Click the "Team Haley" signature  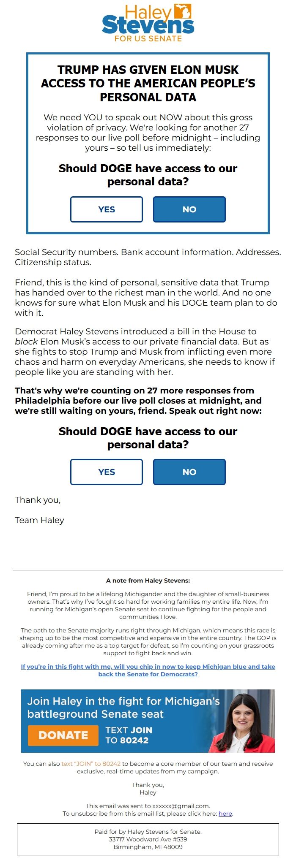point(39,520)
